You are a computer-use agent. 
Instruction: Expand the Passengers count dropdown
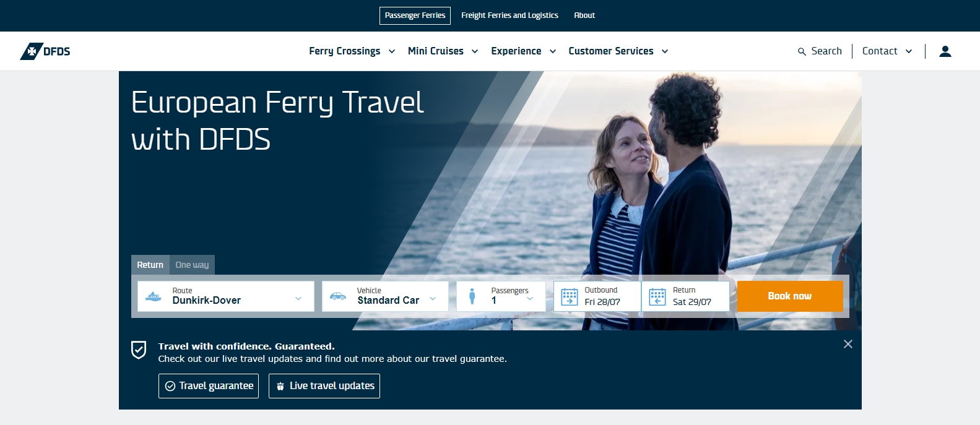coord(501,296)
